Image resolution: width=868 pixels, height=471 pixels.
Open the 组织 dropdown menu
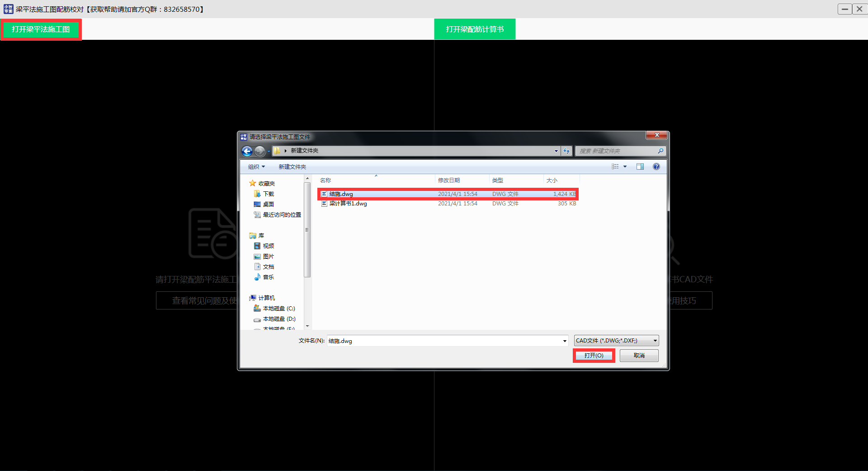256,167
